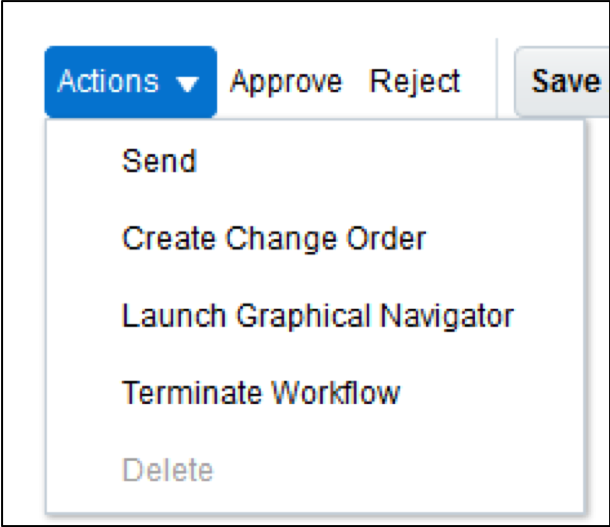Terminate the workflow via Actions menu
The image size is (610, 527).
261,393
